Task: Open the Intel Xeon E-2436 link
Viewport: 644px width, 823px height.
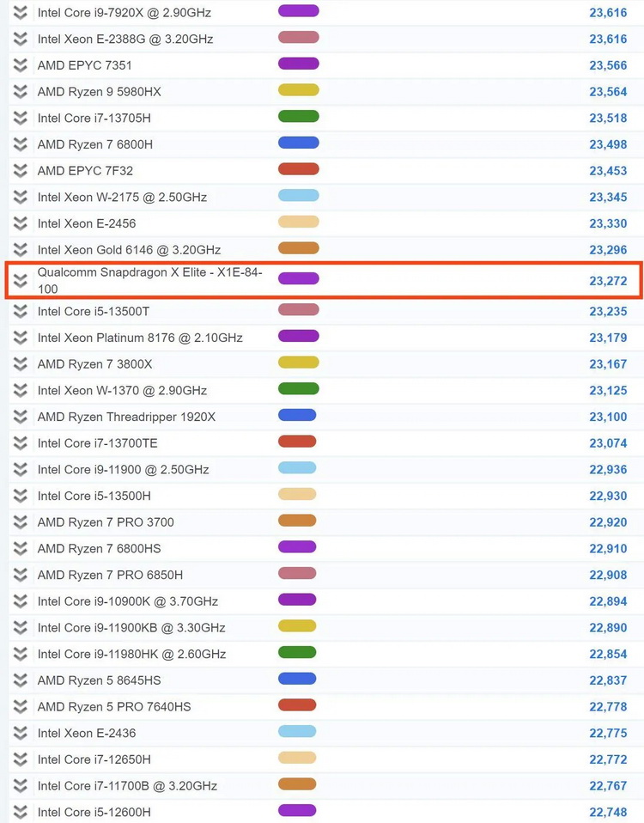Action: [x=87, y=733]
